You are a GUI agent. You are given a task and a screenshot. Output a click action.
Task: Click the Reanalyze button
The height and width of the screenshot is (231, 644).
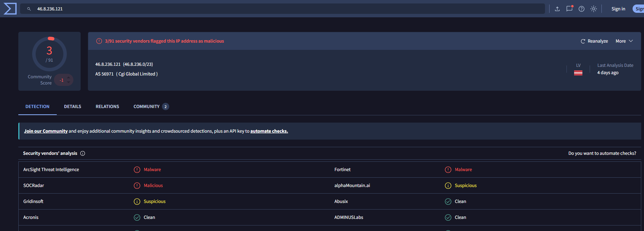point(594,41)
